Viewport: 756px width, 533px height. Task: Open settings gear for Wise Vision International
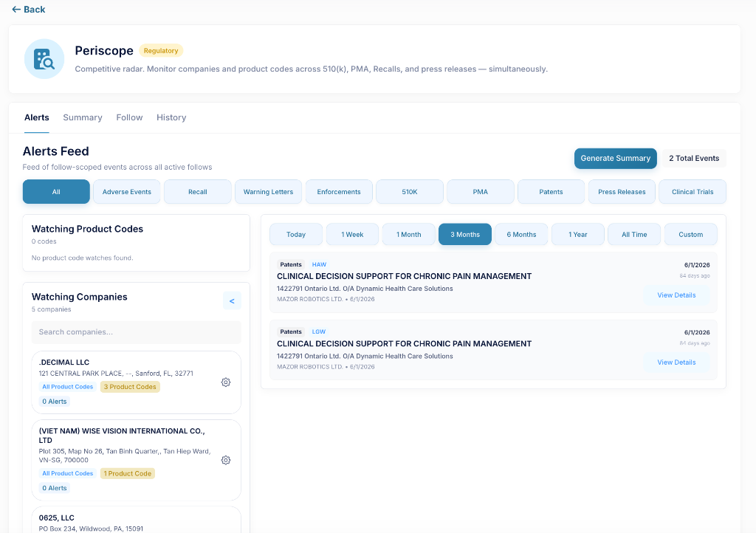(x=226, y=460)
